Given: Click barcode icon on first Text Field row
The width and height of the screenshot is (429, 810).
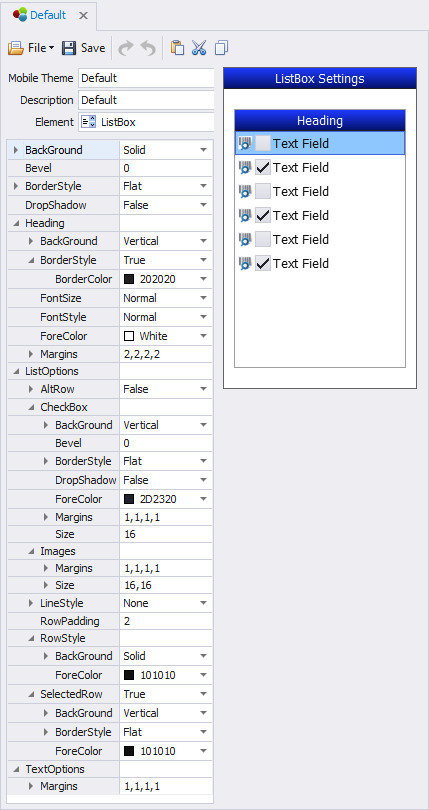Looking at the screenshot, I should 245,143.
